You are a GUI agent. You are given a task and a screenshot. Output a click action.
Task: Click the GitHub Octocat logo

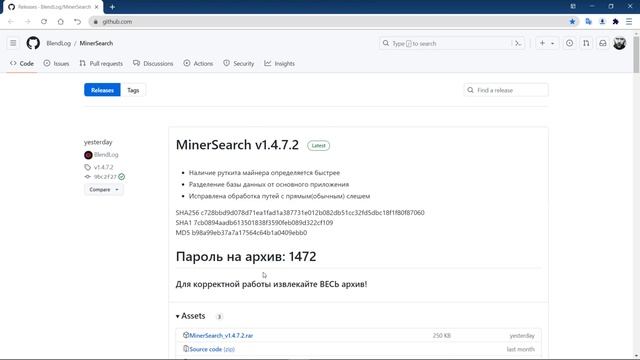(33, 43)
